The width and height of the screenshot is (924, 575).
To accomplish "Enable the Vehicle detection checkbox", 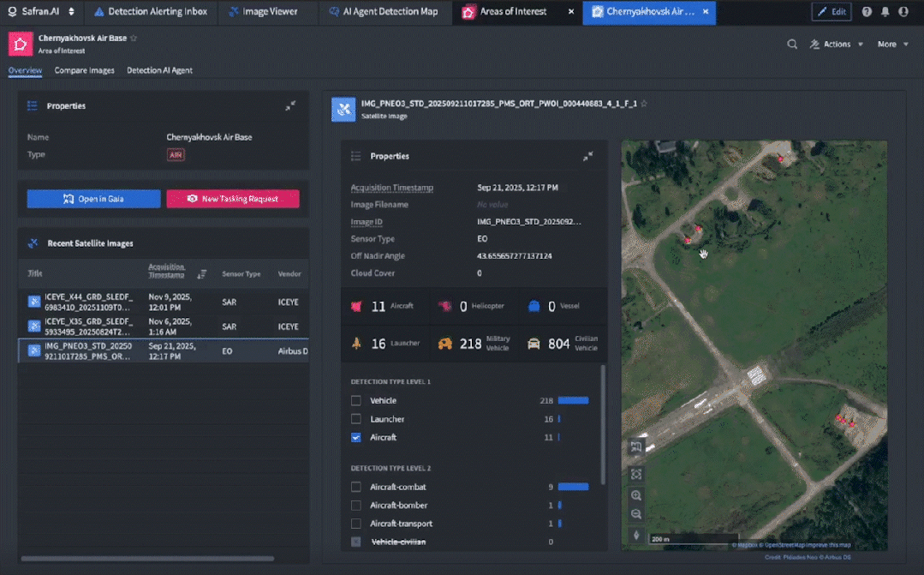I will point(356,400).
